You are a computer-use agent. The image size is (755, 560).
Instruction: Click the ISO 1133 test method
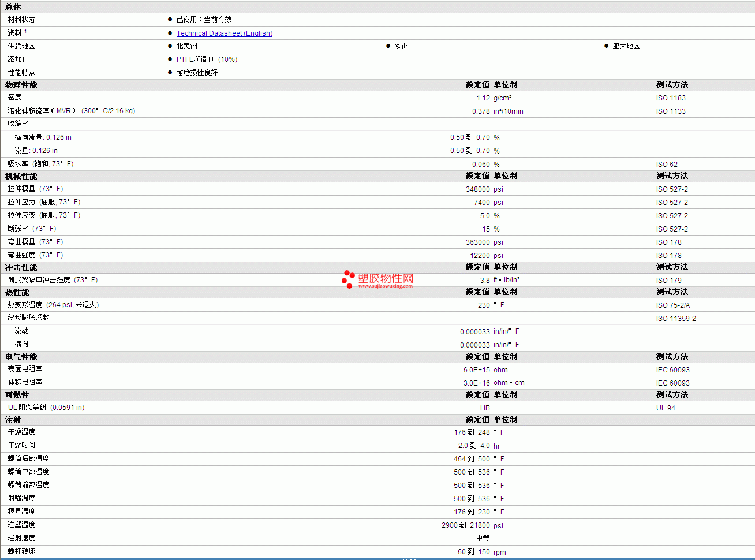click(x=671, y=111)
